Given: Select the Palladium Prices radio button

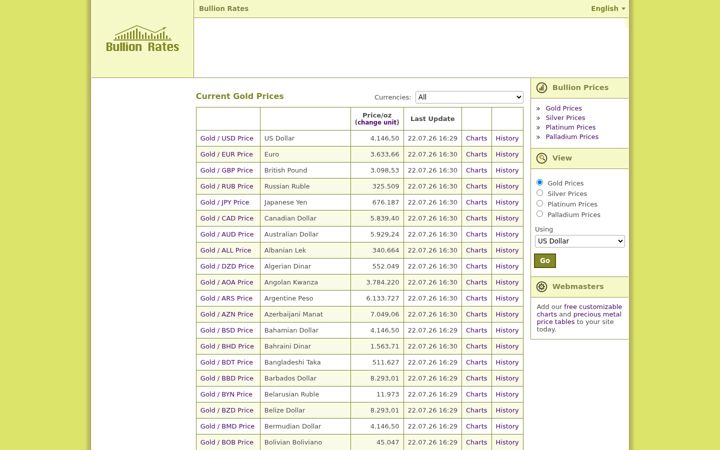Looking at the screenshot, I should point(540,214).
